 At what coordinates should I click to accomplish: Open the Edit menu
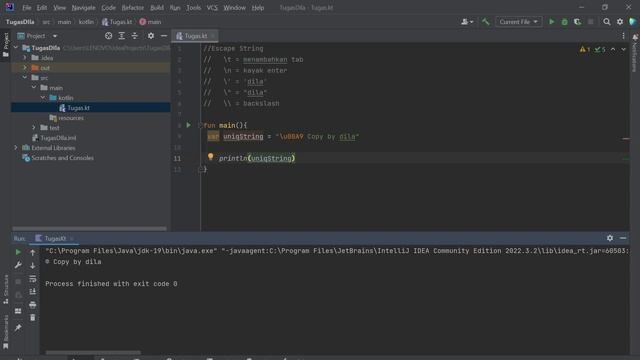coord(42,8)
